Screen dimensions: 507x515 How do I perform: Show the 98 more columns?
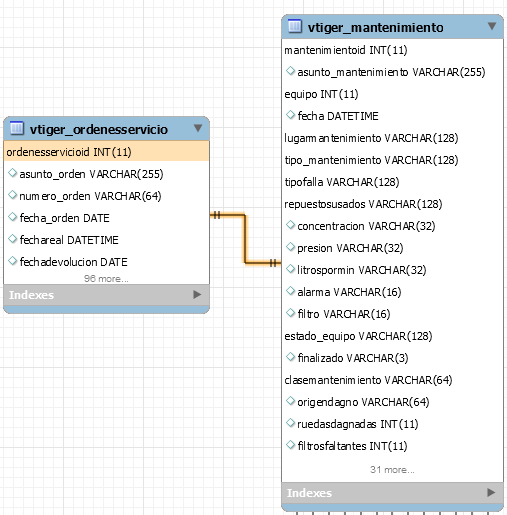[x=106, y=278]
